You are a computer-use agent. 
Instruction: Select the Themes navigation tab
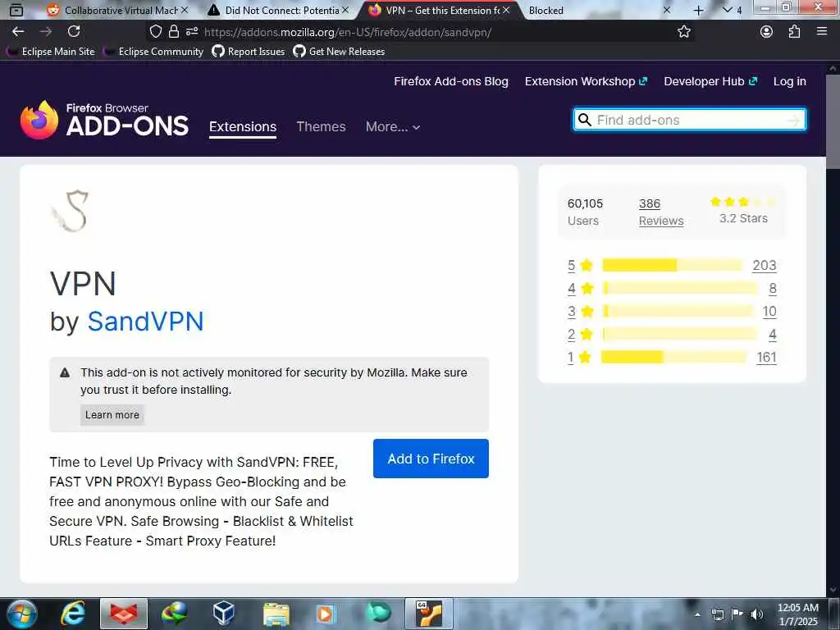click(x=321, y=126)
